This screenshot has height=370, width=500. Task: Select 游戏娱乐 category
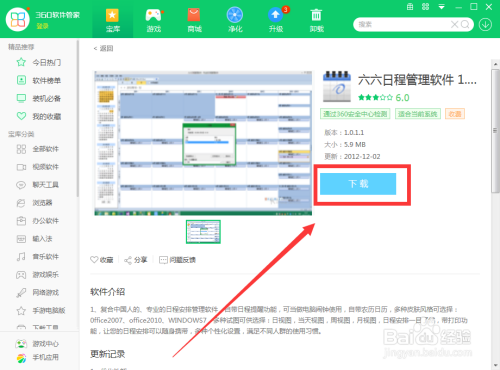point(38,275)
